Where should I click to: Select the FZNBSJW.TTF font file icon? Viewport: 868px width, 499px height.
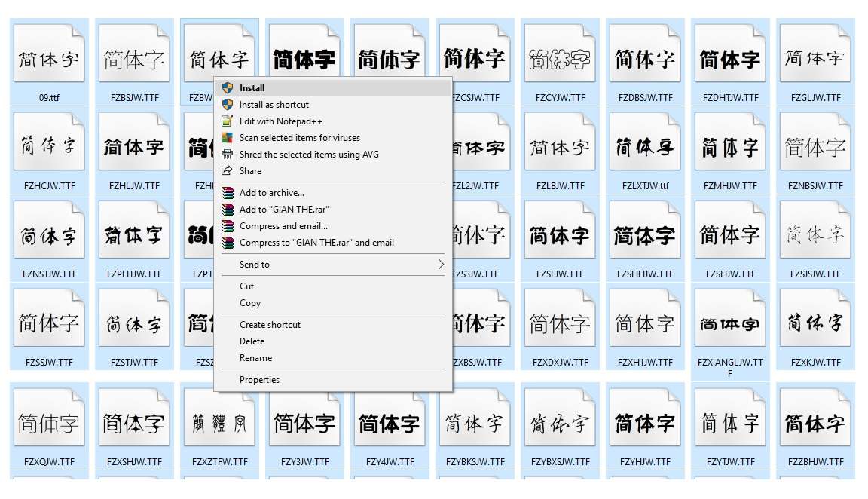(x=815, y=142)
